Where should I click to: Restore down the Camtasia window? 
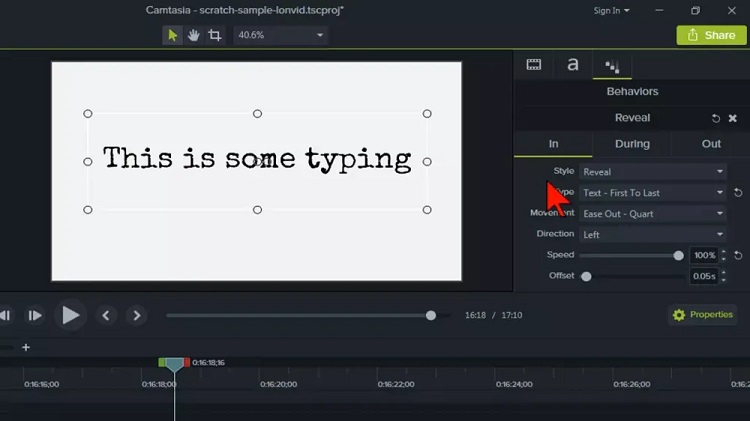coord(695,11)
